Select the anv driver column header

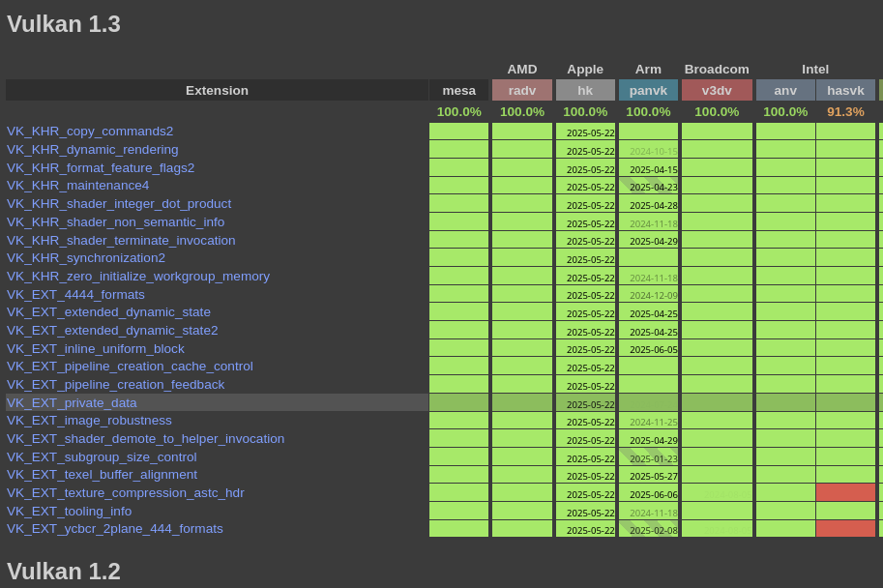coord(785,90)
